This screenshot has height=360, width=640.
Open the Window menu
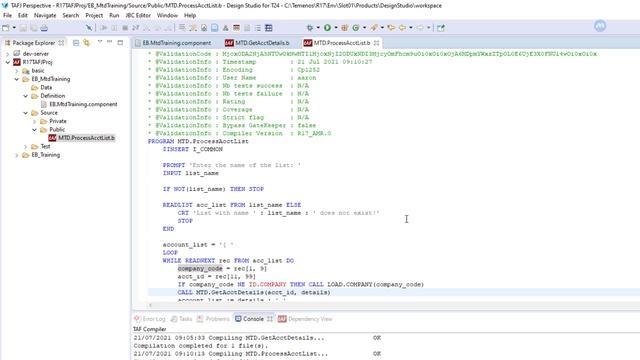pos(167,15)
